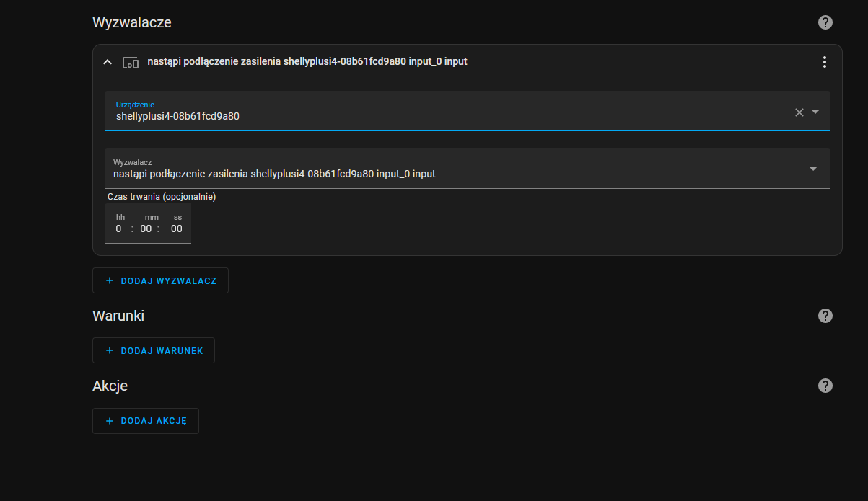This screenshot has width=868, height=501.
Task: Click the Wyzwalacz trigger type combo box
Action: [x=468, y=169]
